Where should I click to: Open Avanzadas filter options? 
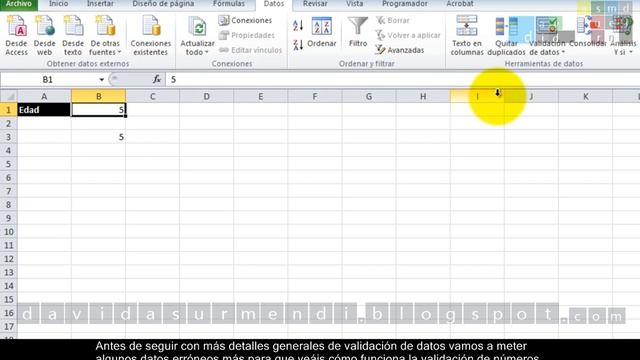pos(400,50)
